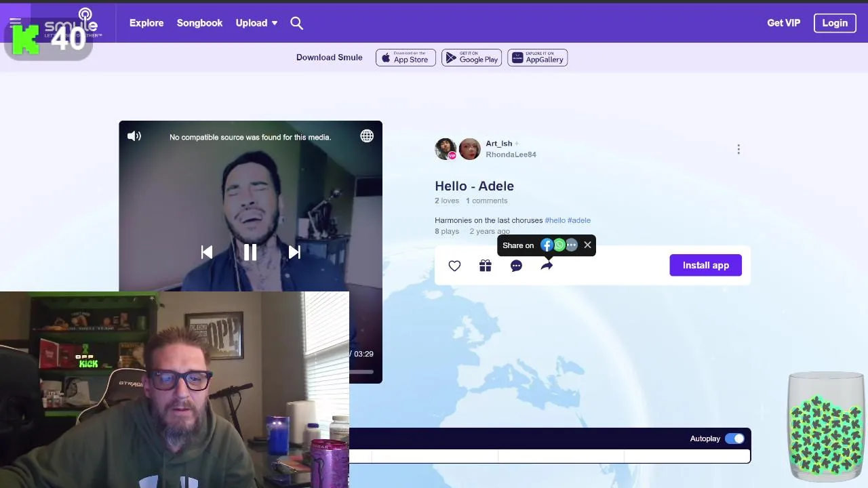Open the Art_Ish username link
Image resolution: width=868 pixels, height=488 pixels.
coord(498,144)
